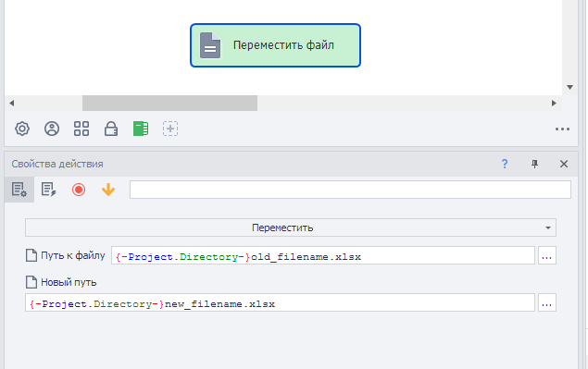Switch to action settings list-gear tab
588x369 pixels.
coord(19,190)
